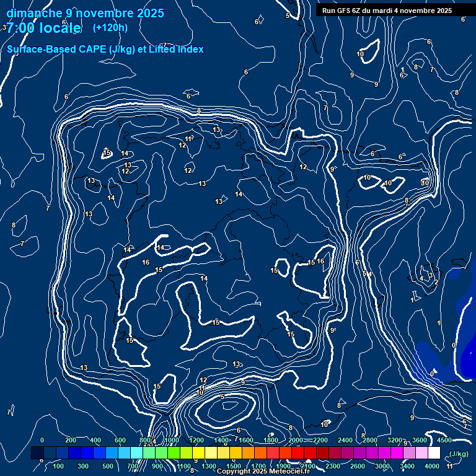Image resolution: width=476 pixels, height=476 pixels.
Task: Click the (+120h) forecast offset label
Action: pos(110,27)
